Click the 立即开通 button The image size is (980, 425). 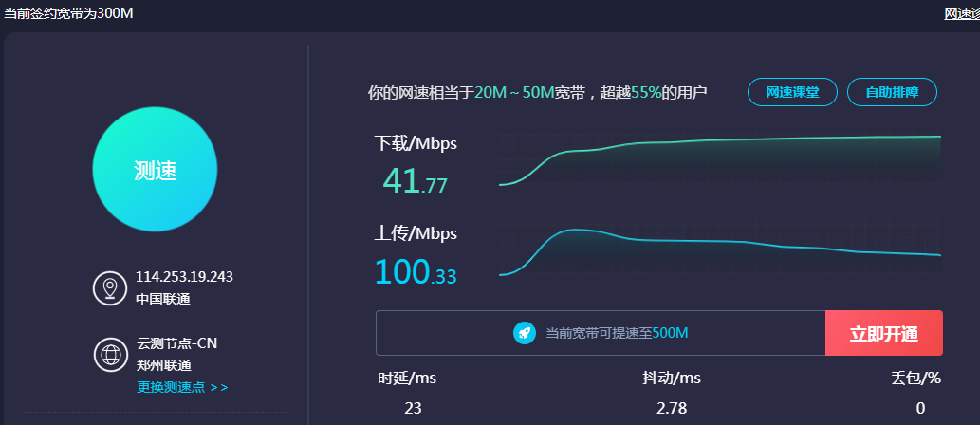point(884,333)
